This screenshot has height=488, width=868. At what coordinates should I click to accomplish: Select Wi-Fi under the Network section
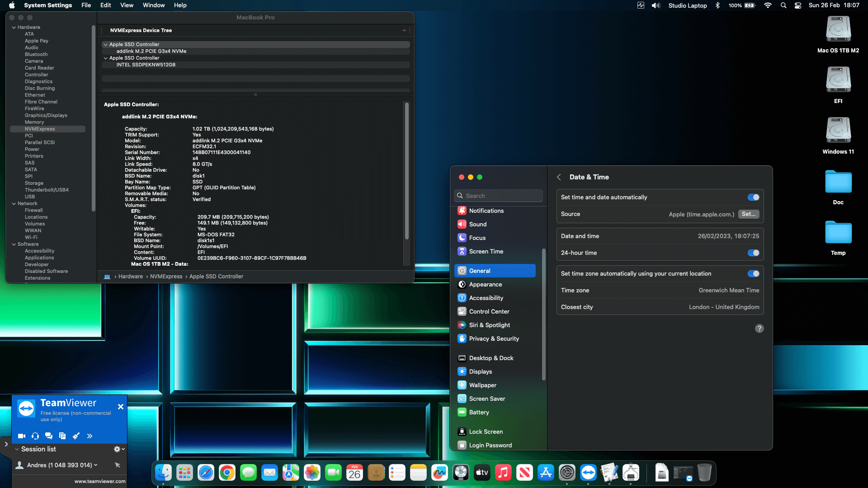click(x=31, y=237)
